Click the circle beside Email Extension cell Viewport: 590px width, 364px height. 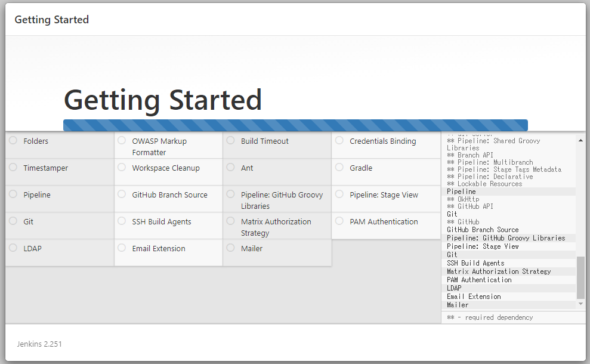[122, 248]
